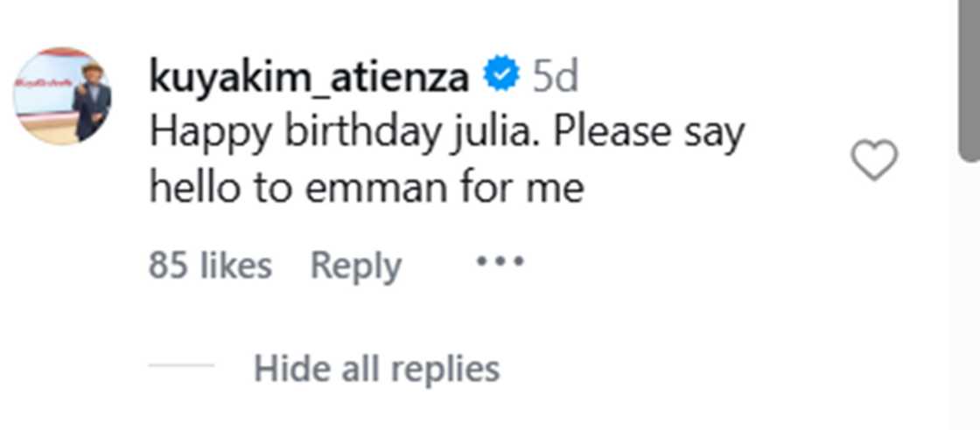Image resolution: width=980 pixels, height=430 pixels.
Task: Click the 'Happy birthday julia' comment text
Action: point(446,133)
